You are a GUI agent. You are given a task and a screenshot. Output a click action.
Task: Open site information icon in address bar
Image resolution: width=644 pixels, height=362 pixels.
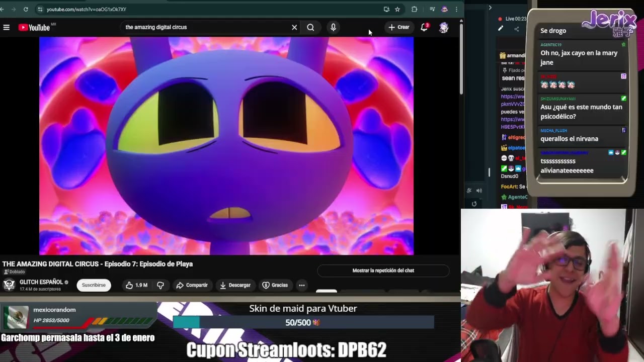(x=40, y=9)
